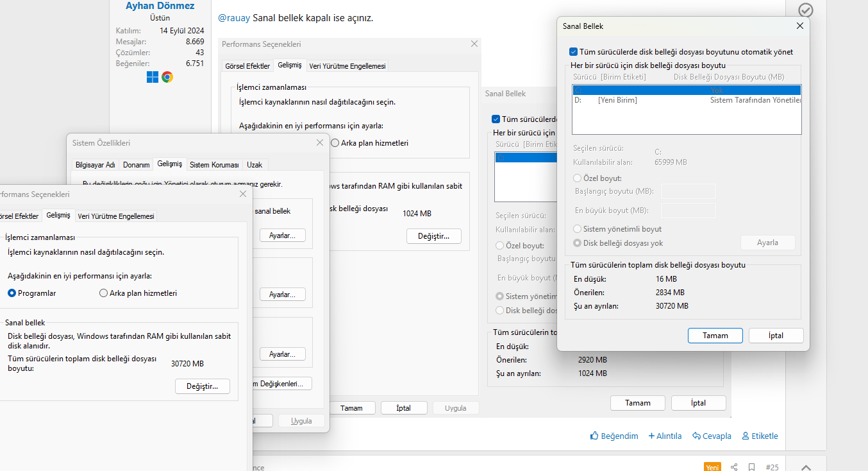The width and height of the screenshot is (868, 471).
Task: Choose 'Arka plan hizmetleri' in Performans window showing 1024 MB
Action: pos(335,143)
